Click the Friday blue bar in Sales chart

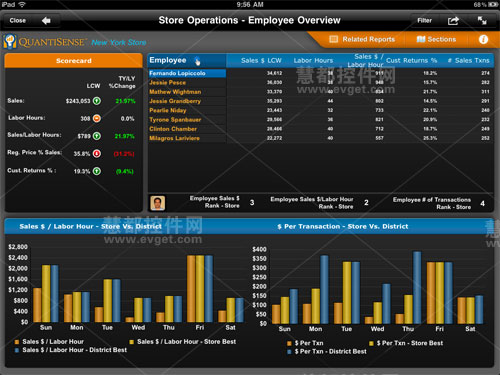coord(209,289)
